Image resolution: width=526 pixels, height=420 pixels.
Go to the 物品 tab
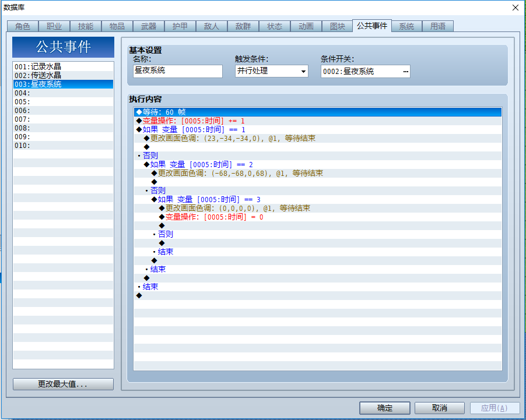point(117,26)
